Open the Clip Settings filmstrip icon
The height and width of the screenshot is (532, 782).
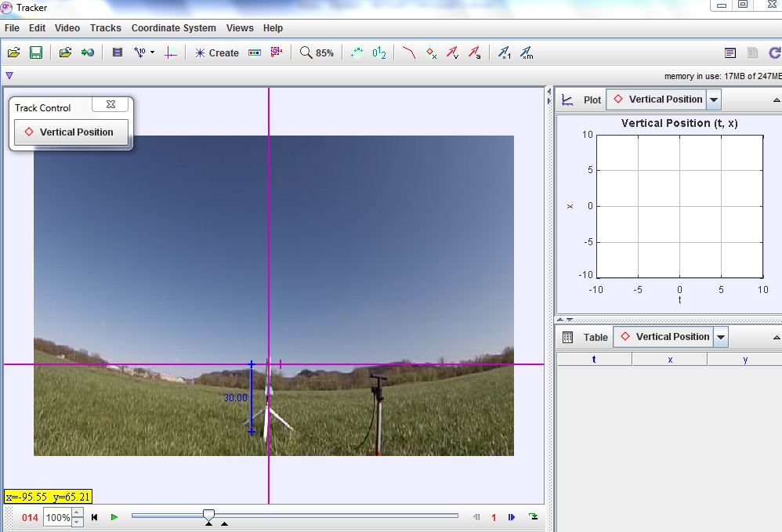point(118,52)
